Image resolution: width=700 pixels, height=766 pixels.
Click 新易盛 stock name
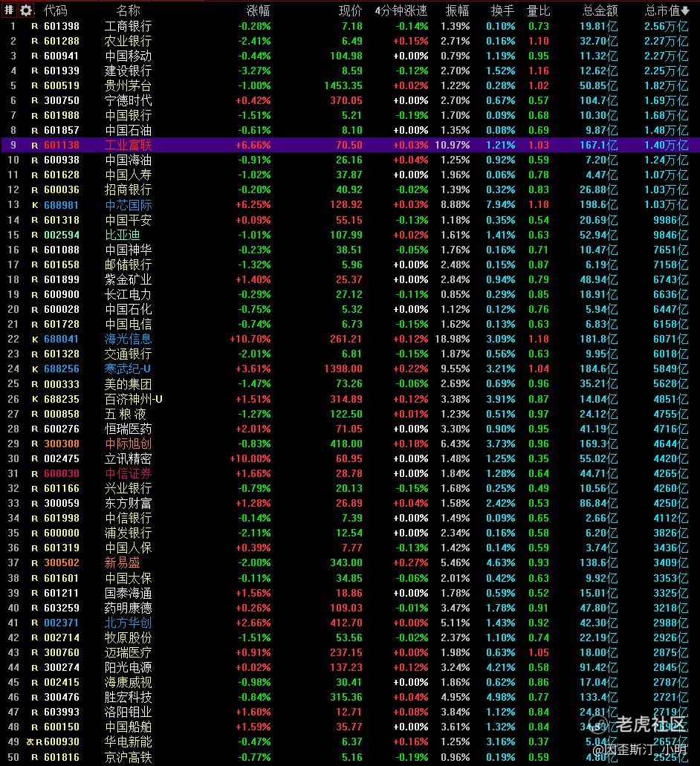pos(122,562)
